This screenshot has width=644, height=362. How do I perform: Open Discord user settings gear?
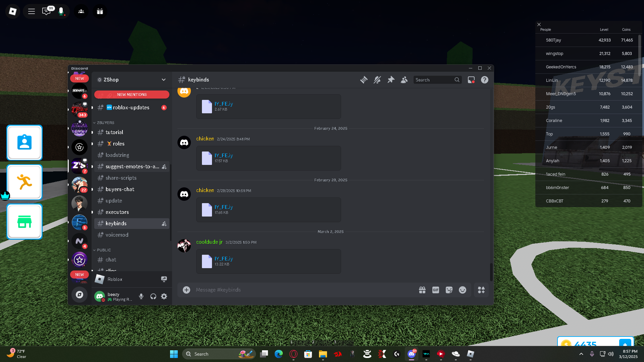pos(164,296)
